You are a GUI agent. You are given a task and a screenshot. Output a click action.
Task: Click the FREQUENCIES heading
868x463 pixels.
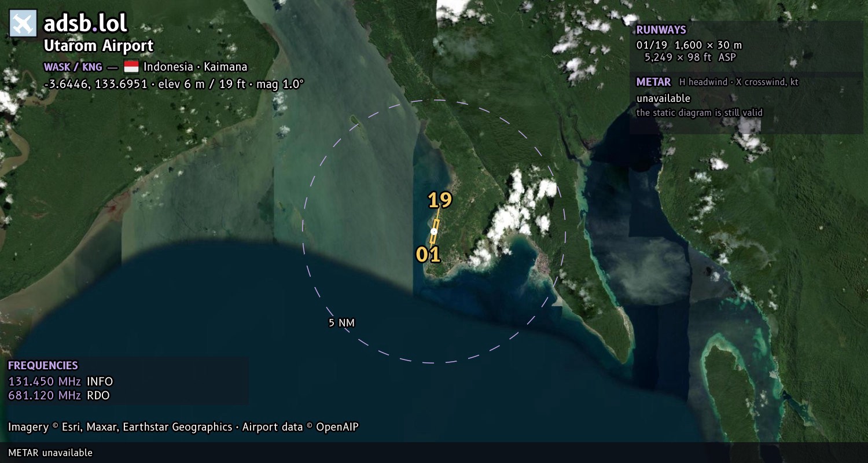coord(43,366)
